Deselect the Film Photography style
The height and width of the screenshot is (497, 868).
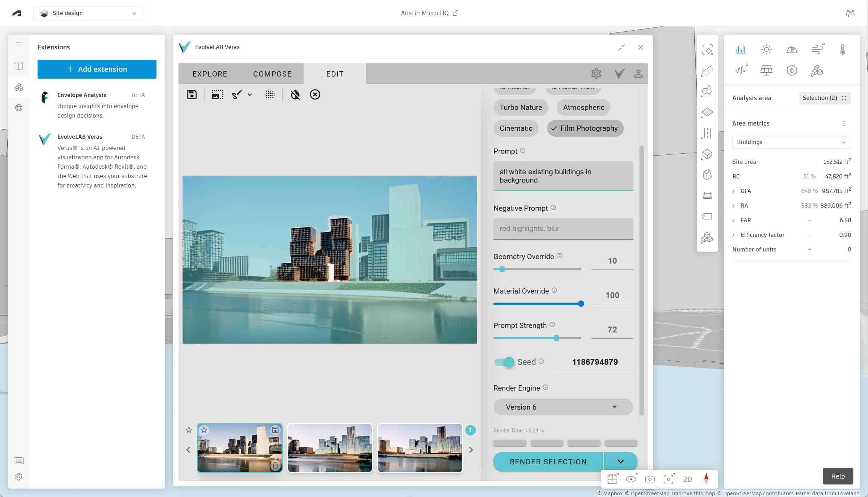(x=585, y=128)
